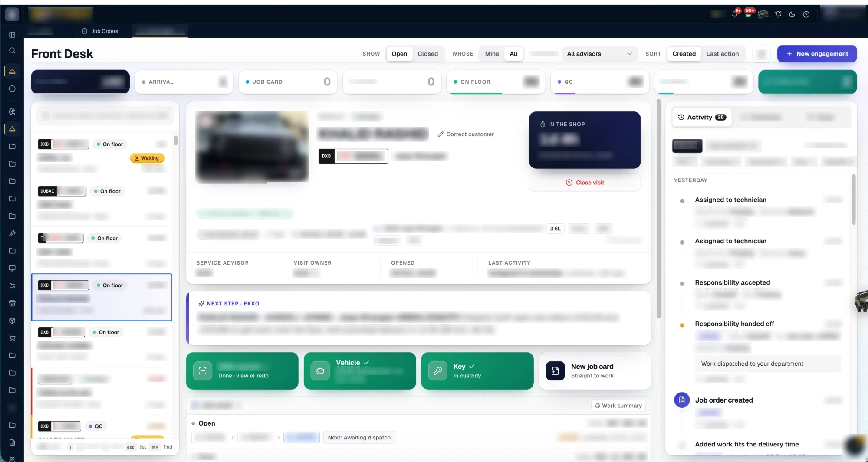Expand the sidebar using the panel icon
Viewport: 868px width, 462px height.
[12, 35]
